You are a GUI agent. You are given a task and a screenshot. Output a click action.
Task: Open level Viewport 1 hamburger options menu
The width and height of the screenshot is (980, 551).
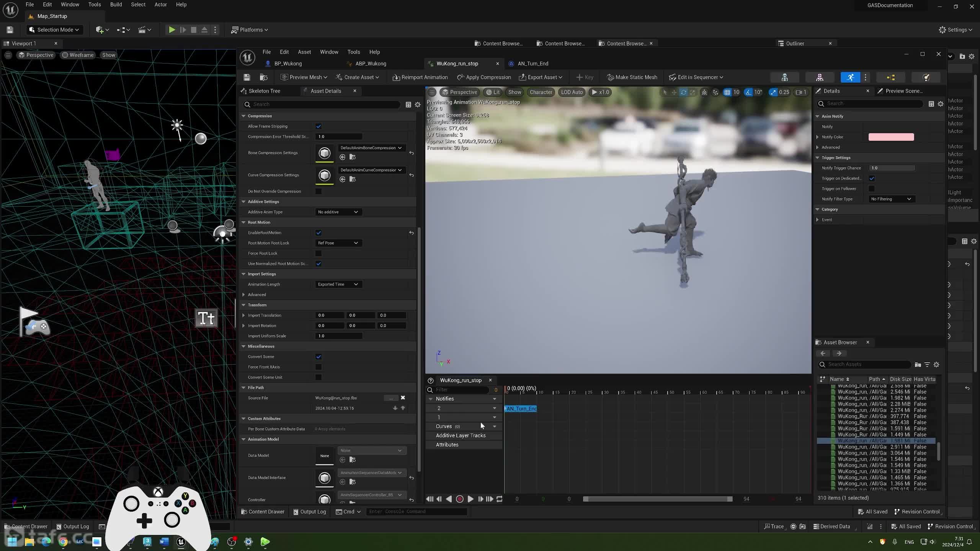coord(8,55)
